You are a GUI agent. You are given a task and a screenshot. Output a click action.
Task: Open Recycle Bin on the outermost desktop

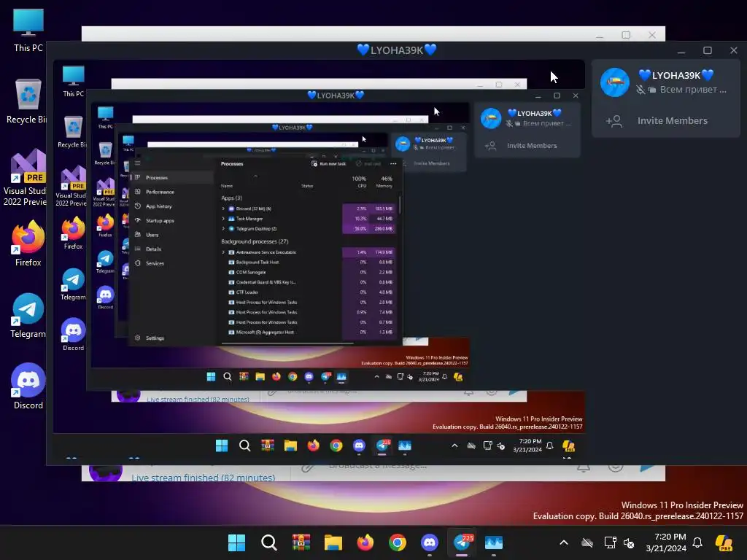28,101
